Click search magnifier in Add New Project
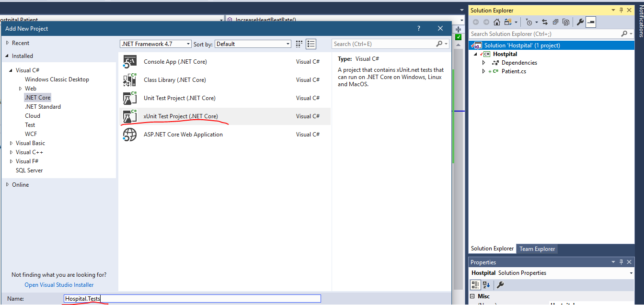Screen dimensions: 644x305 pos(439,44)
